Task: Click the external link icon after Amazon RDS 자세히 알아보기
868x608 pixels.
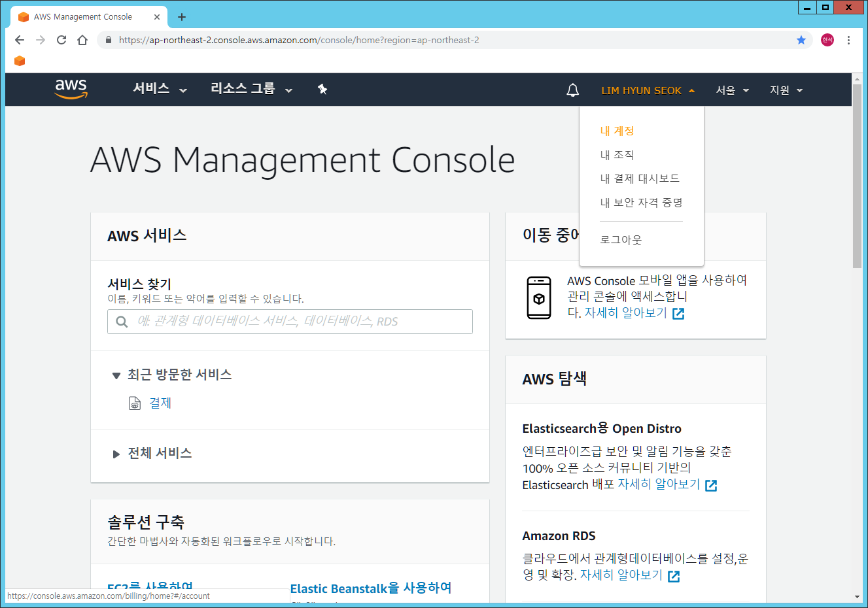Action: coord(674,576)
